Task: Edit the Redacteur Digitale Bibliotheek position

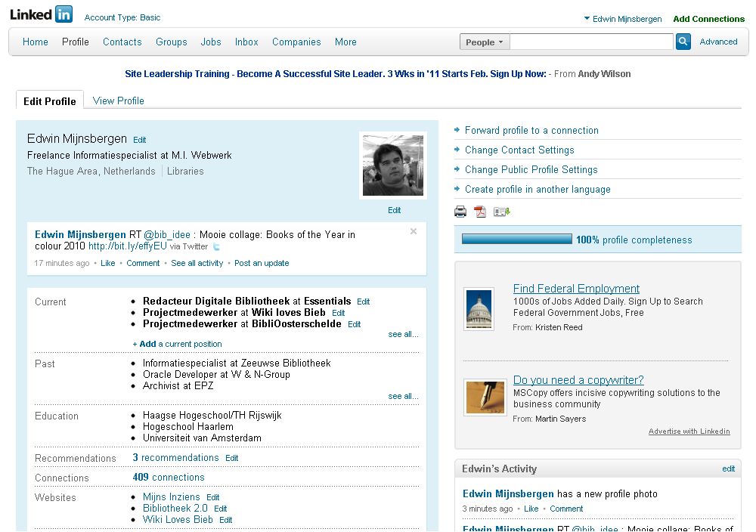Action: point(363,302)
